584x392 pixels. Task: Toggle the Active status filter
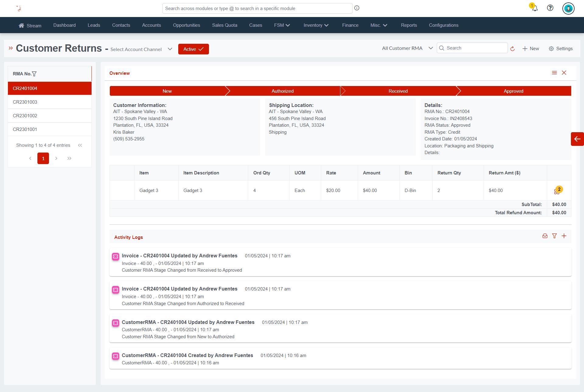point(193,49)
